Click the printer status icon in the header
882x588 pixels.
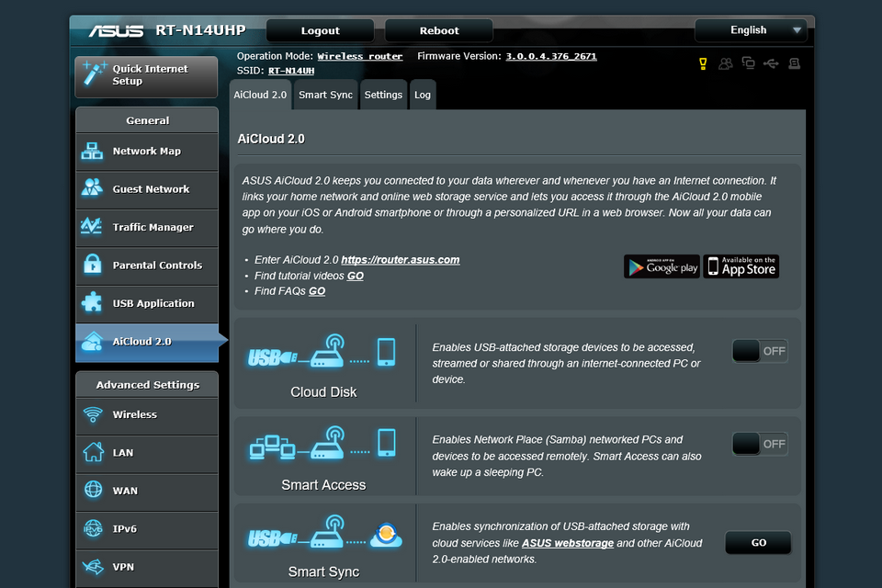[x=794, y=63]
